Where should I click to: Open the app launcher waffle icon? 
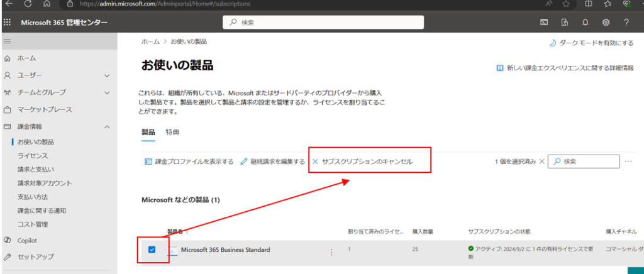point(7,23)
